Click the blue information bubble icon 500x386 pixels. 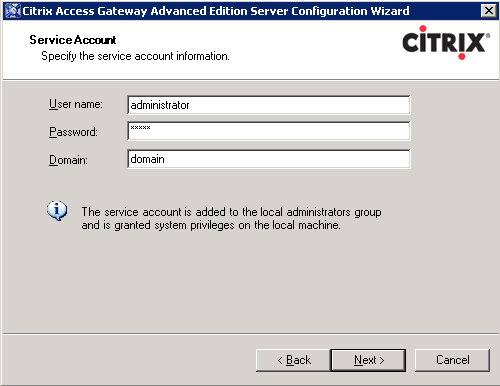pyautogui.click(x=57, y=211)
